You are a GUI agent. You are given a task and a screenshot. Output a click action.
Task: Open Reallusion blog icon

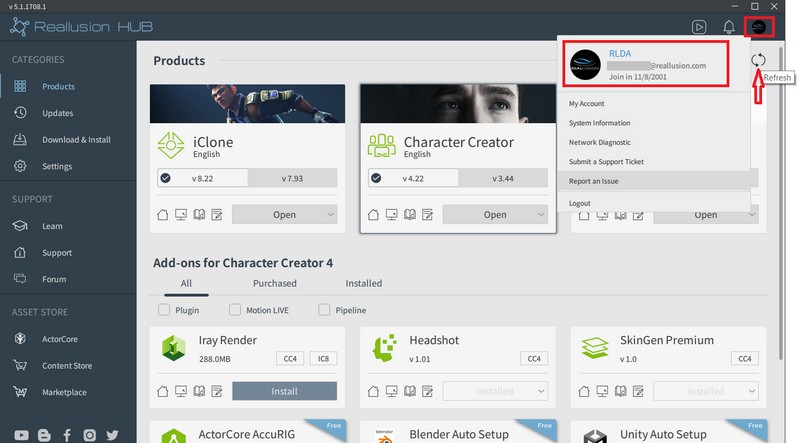tap(44, 435)
